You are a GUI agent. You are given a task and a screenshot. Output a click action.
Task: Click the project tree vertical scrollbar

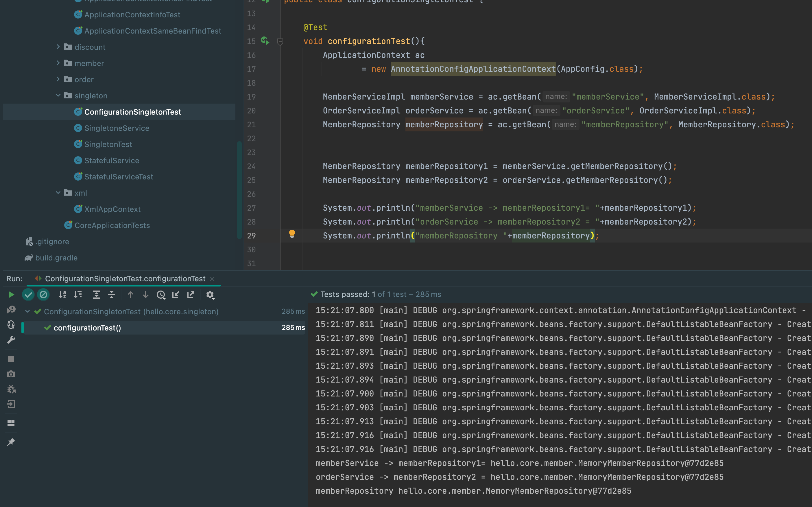(x=239, y=190)
